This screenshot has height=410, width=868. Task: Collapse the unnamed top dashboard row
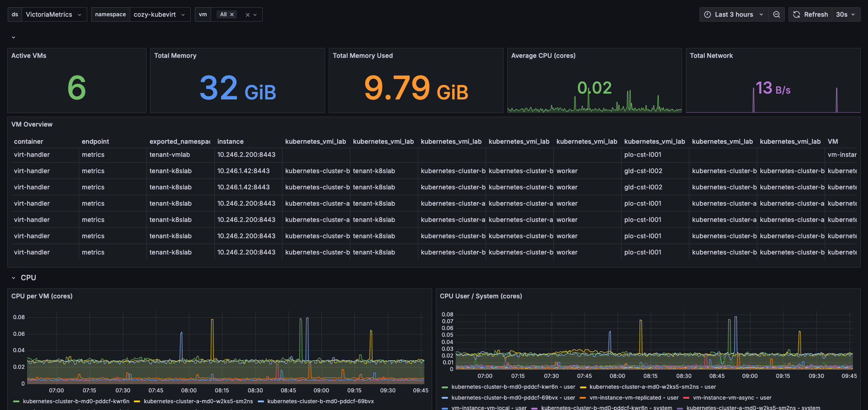(x=14, y=38)
